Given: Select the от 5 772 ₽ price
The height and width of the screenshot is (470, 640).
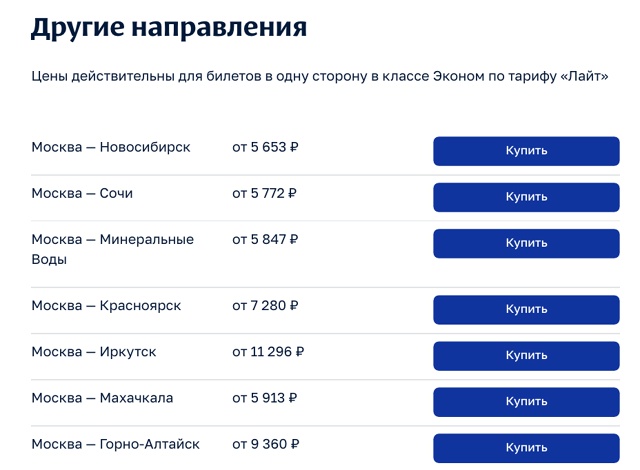Looking at the screenshot, I should pyautogui.click(x=264, y=193).
